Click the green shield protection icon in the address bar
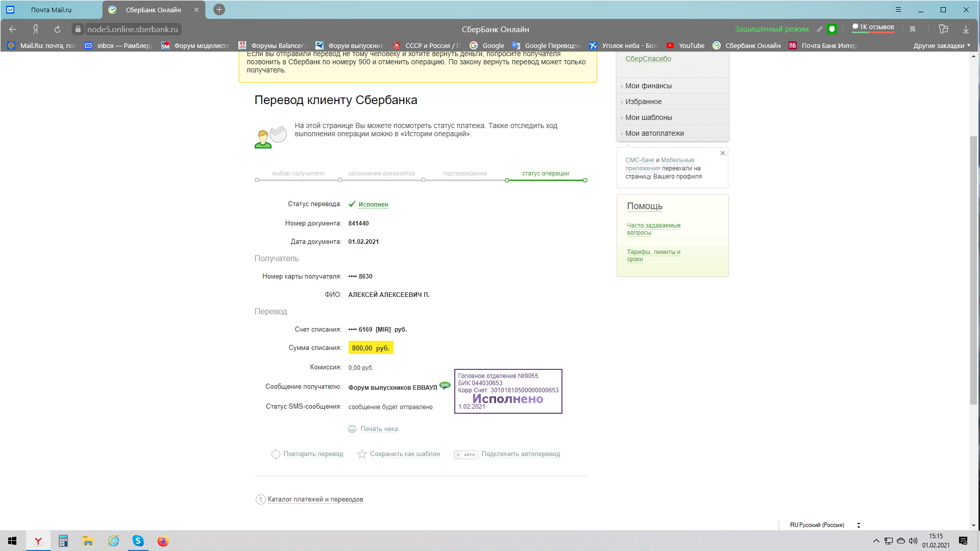The width and height of the screenshot is (980, 551). 832,29
